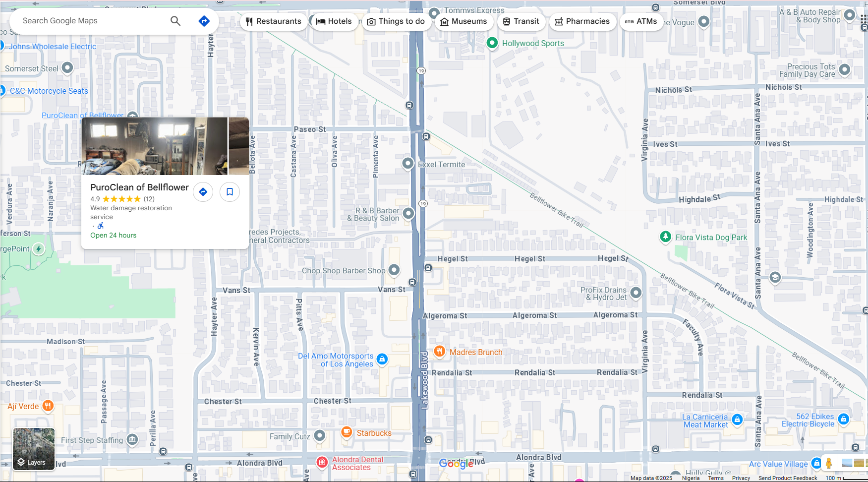The image size is (868, 482).
Task: Get directions to PuroClean of Bellflower
Action: (x=203, y=192)
